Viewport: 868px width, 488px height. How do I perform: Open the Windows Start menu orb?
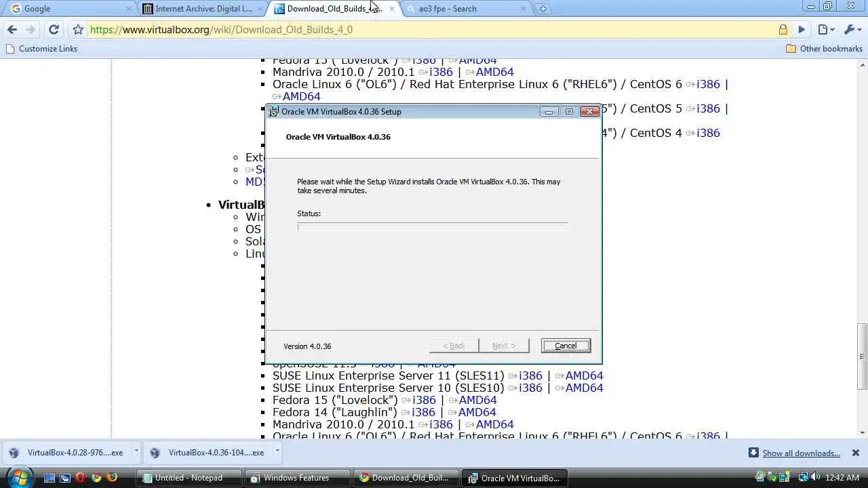click(18, 477)
